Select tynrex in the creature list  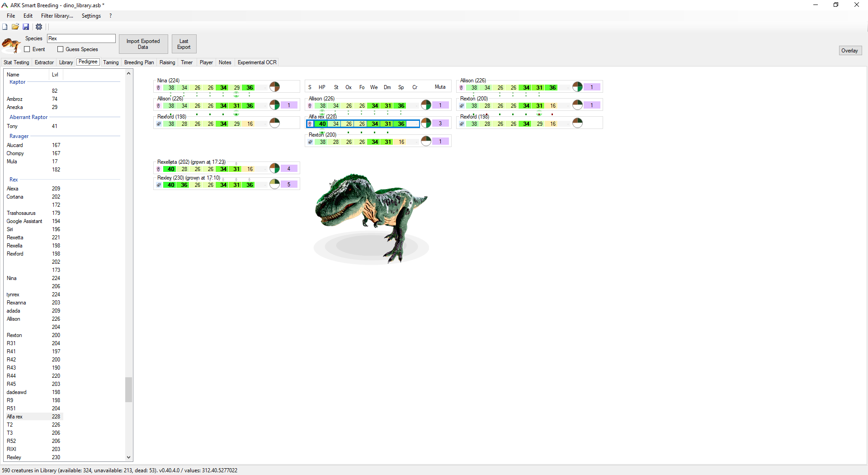pyautogui.click(x=33, y=294)
